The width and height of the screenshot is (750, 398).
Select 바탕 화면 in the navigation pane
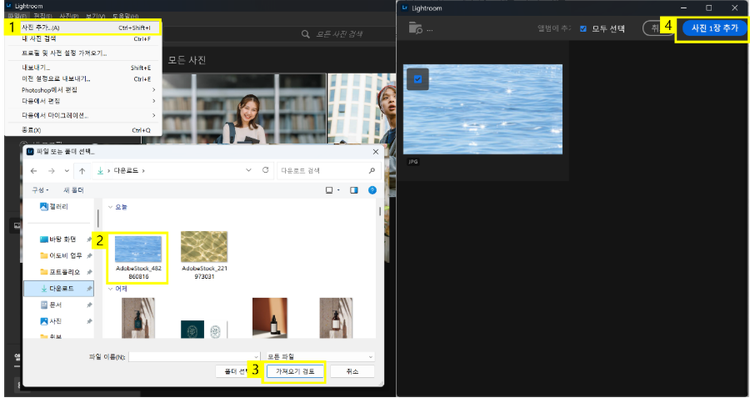coord(59,240)
